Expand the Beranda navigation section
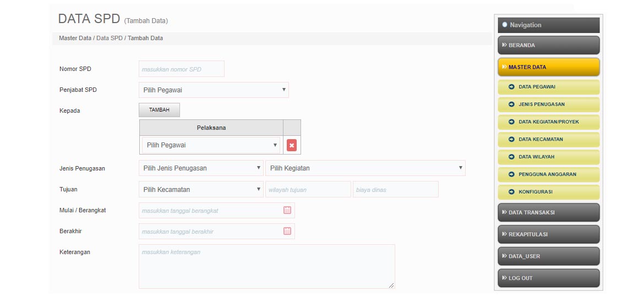 click(549, 45)
